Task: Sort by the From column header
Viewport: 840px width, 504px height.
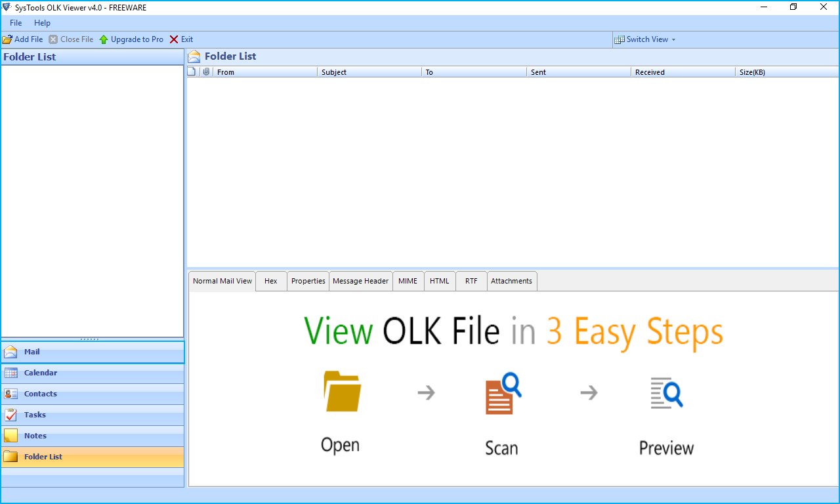Action: [266, 72]
